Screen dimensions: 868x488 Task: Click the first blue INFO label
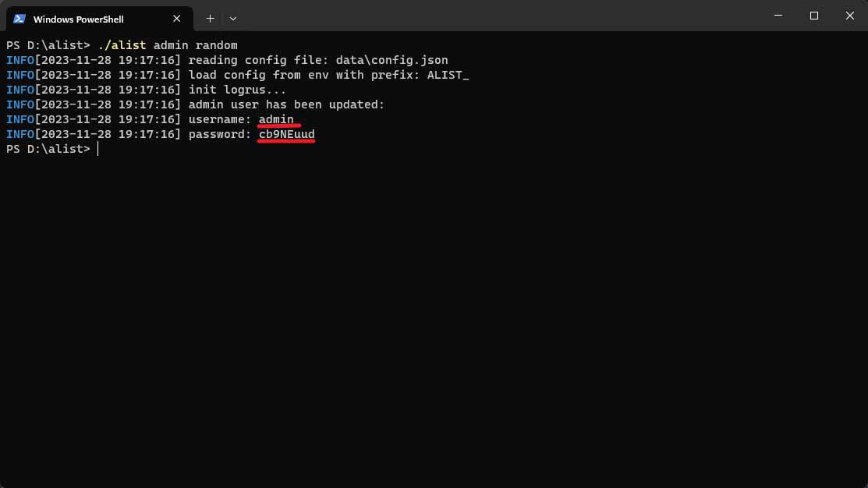20,60
